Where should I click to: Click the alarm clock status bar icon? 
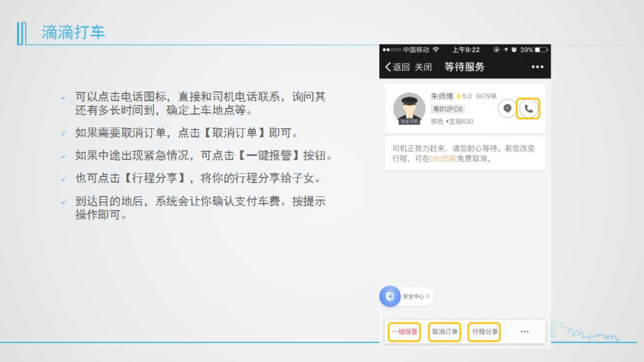pyautogui.click(x=514, y=50)
